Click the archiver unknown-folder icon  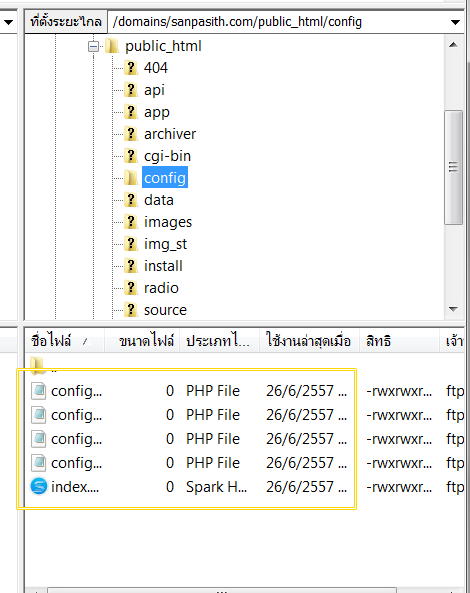(131, 134)
